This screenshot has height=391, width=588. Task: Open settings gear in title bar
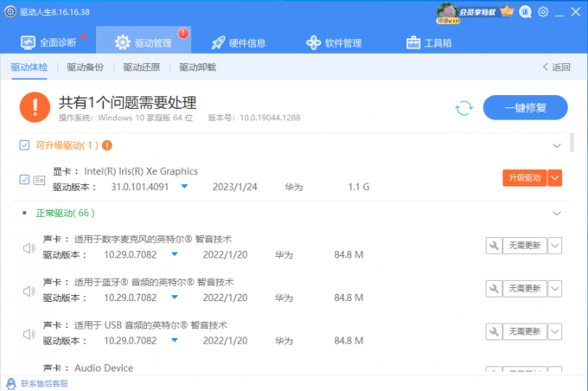click(543, 12)
